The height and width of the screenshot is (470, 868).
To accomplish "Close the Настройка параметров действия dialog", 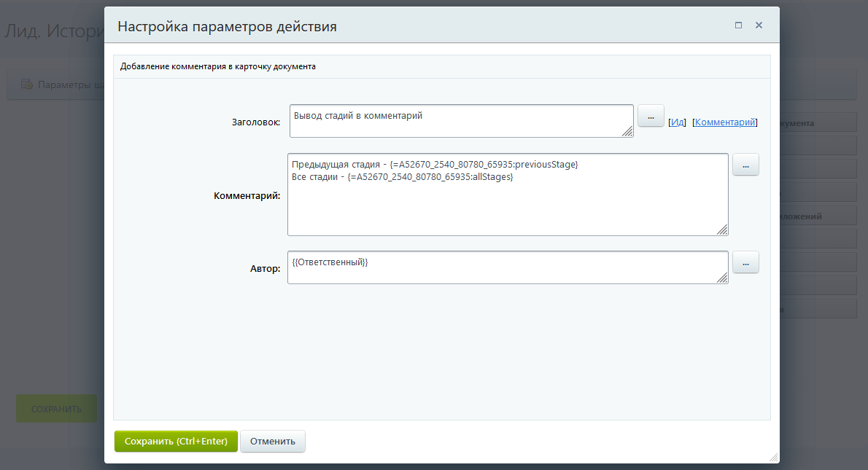I will point(759,25).
